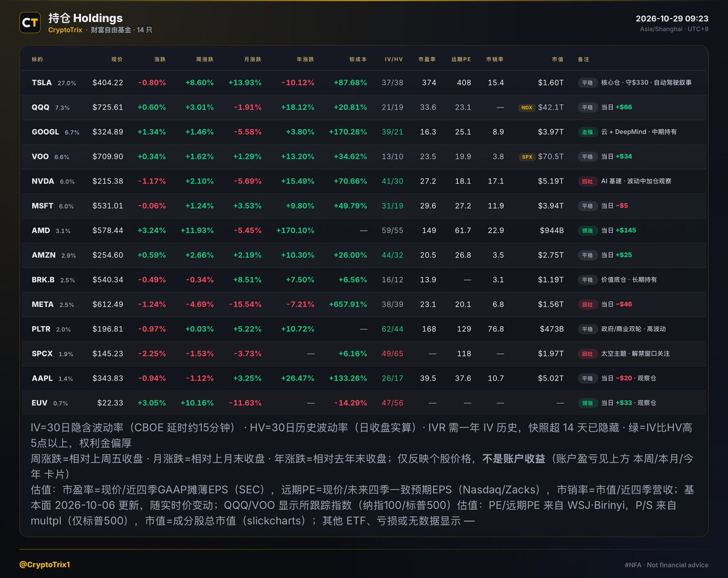Viewport: 728px width, 578px height.
Task: Click the CT logo icon
Action: click(30, 23)
